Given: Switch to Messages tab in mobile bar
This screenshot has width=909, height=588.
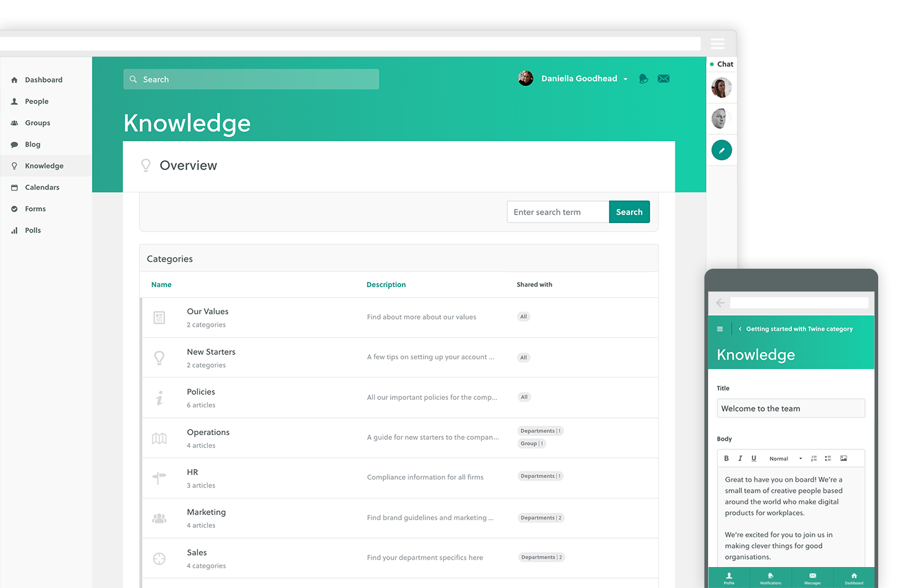Looking at the screenshot, I should (812, 578).
